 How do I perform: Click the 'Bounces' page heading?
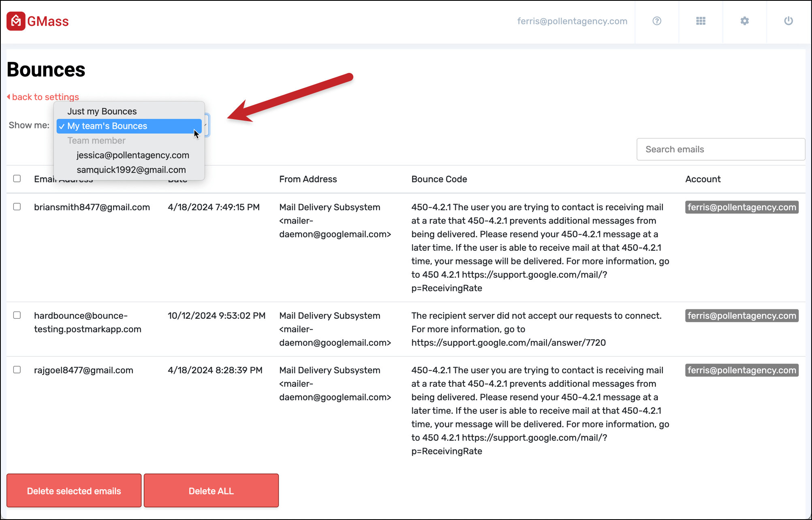[46, 70]
